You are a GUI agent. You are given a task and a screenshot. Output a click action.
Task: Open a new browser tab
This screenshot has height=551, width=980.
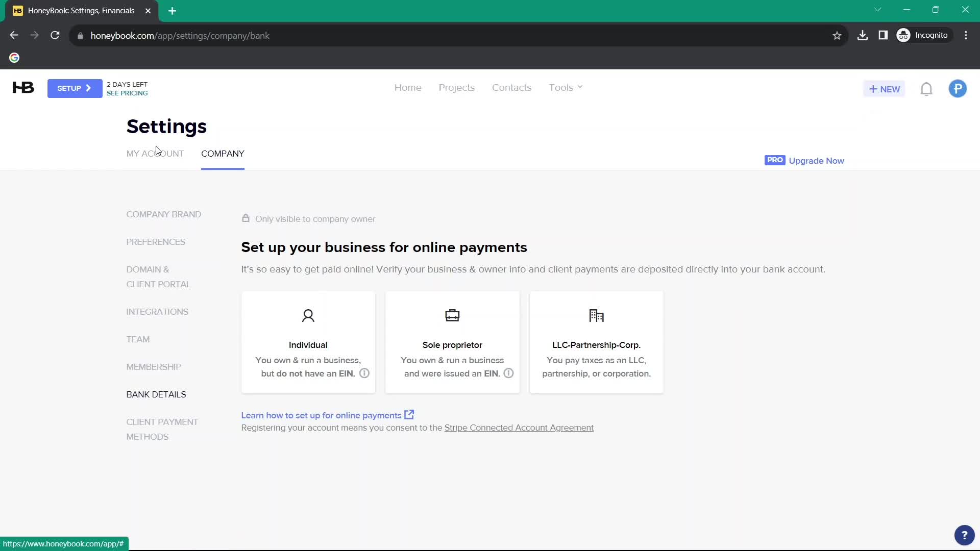[173, 11]
